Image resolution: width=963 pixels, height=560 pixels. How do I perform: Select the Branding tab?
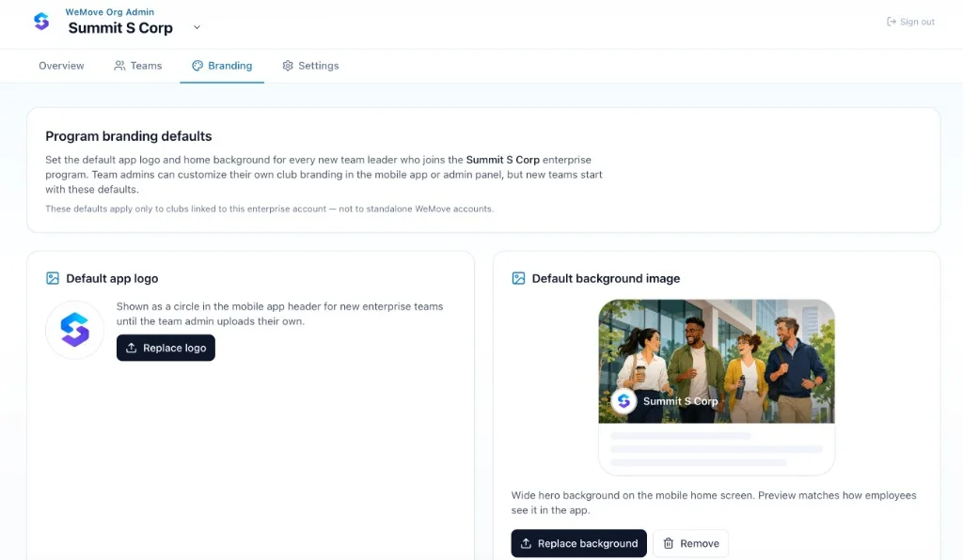tap(222, 66)
